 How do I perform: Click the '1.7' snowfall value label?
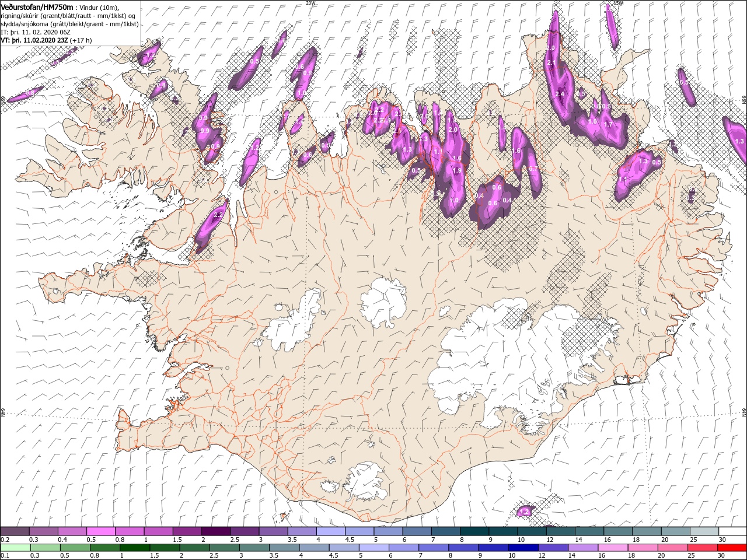[608, 124]
